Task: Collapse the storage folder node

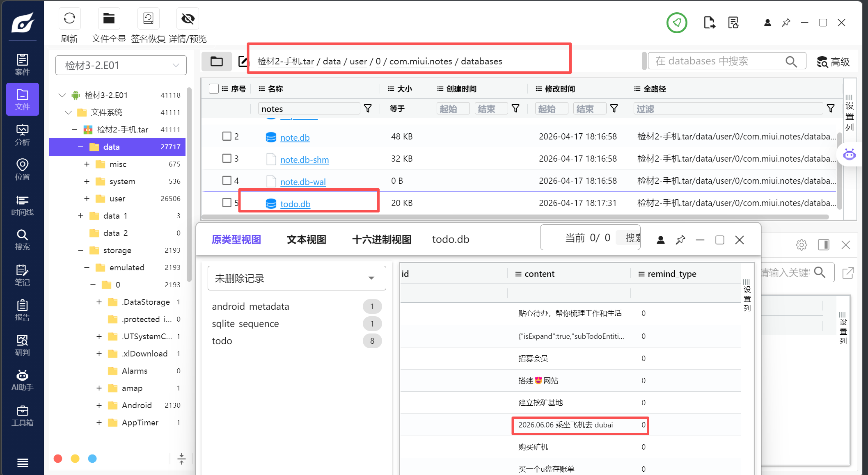Action: (x=80, y=250)
